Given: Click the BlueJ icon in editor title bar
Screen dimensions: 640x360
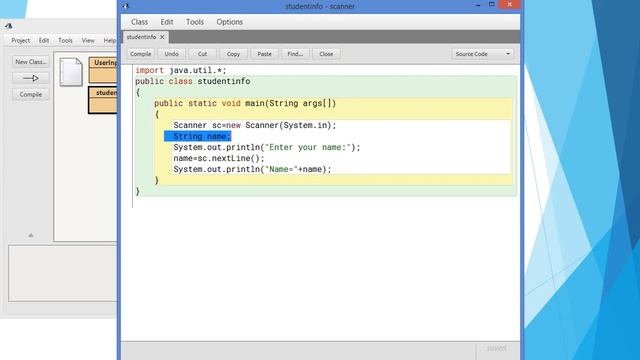Looking at the screenshot, I should (126, 6).
